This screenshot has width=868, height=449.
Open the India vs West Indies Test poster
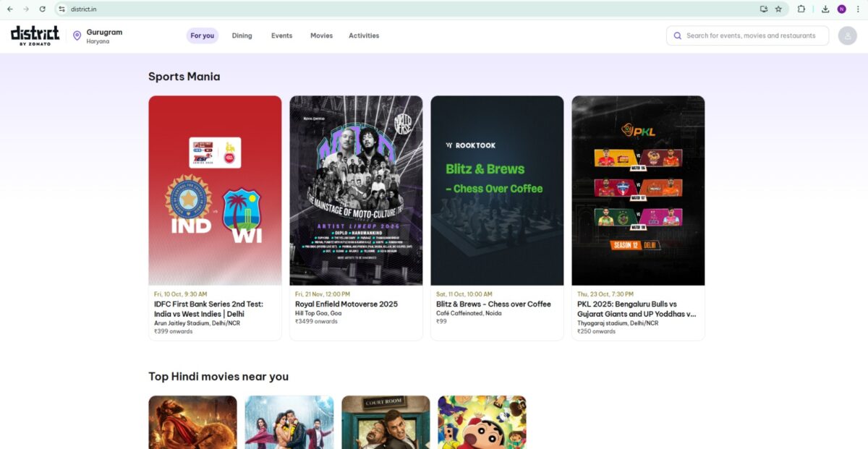click(x=215, y=190)
